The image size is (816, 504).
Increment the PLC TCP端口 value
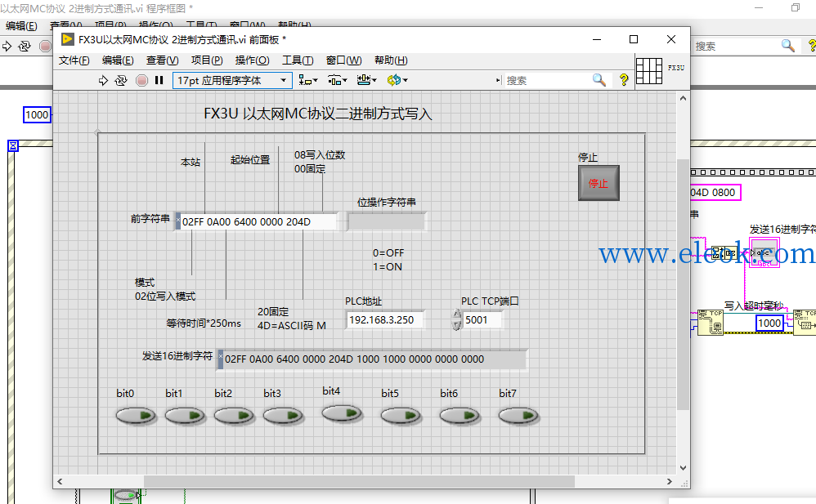456,314
